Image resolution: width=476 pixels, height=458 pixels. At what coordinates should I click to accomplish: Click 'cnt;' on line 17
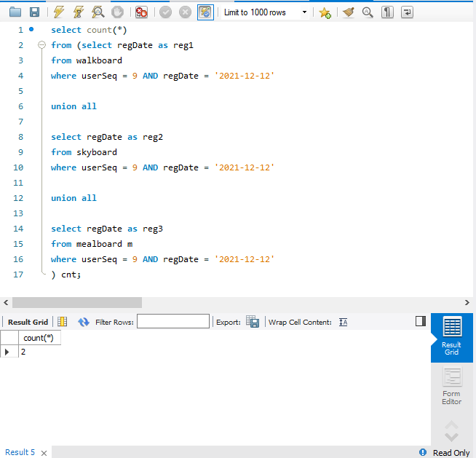pyautogui.click(x=71, y=275)
